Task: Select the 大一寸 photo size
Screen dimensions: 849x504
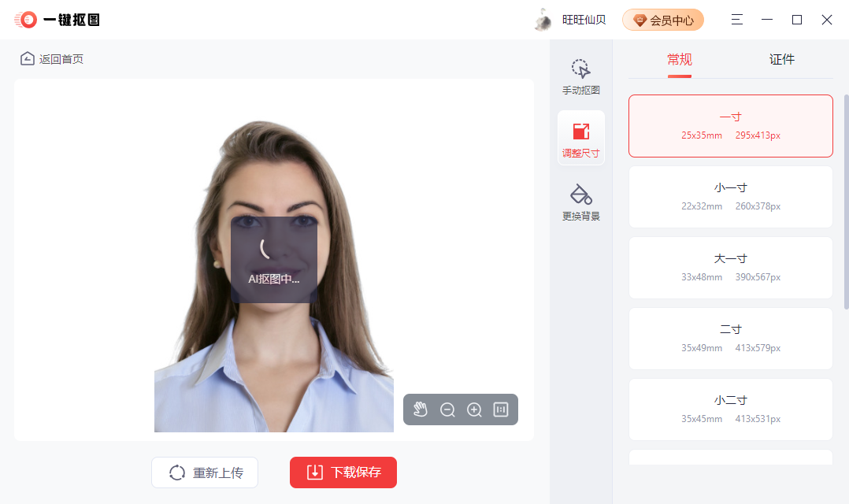Action: (730, 268)
